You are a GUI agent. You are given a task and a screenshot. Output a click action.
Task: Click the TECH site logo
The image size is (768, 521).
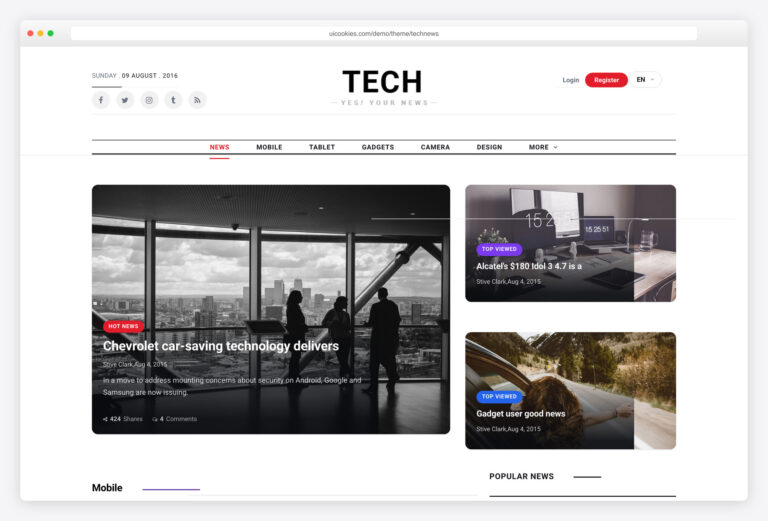click(x=382, y=81)
